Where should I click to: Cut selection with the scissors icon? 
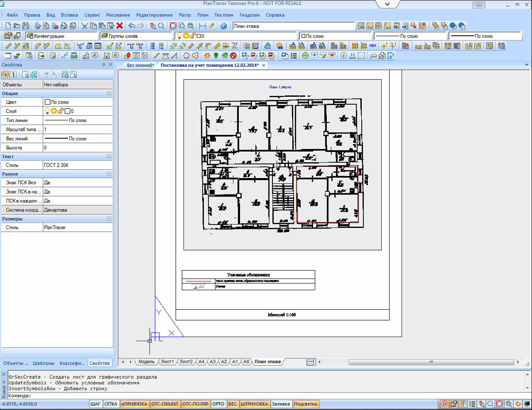(x=84, y=26)
